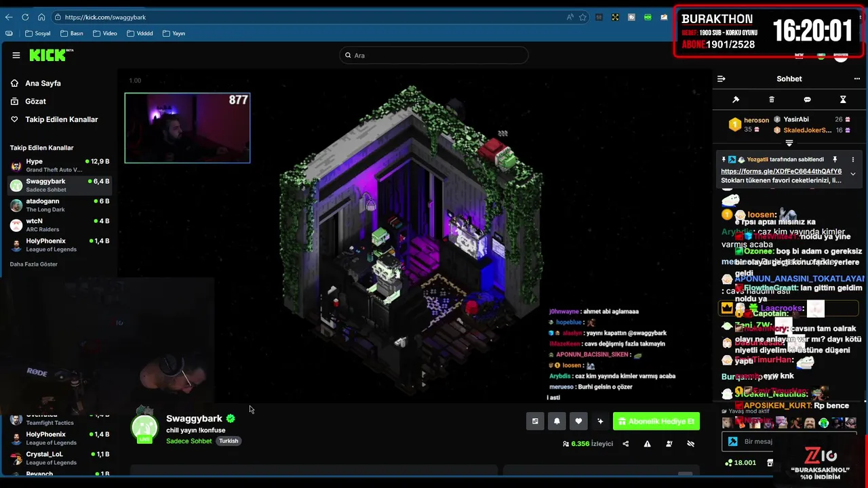Open Vdddd bookmarks folder

pyautogui.click(x=140, y=33)
